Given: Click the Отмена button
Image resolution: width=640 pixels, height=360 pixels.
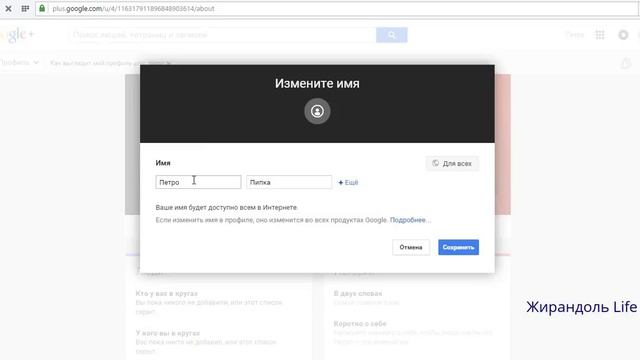Looking at the screenshot, I should (x=411, y=247).
